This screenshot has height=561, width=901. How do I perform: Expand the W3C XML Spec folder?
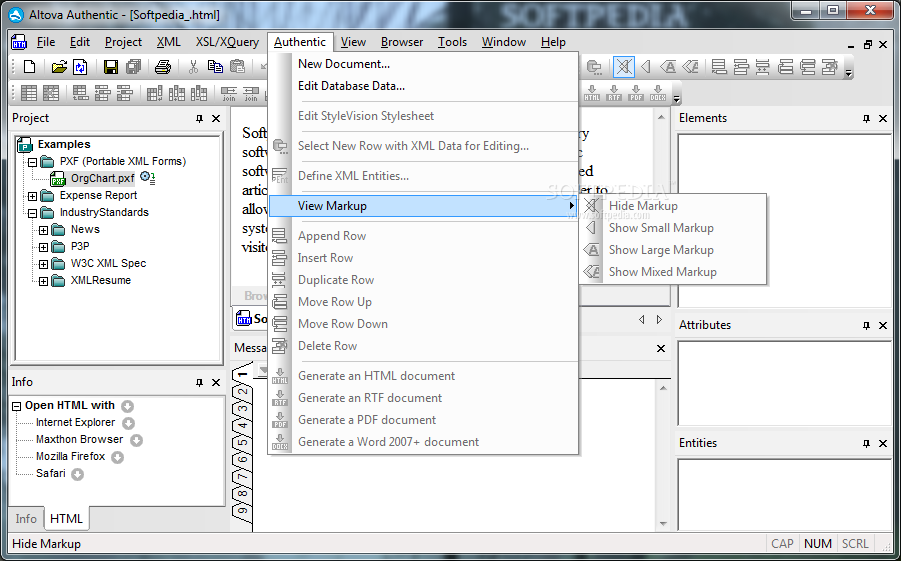click(43, 264)
